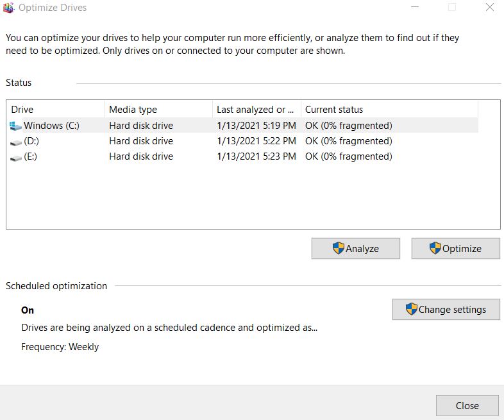Select the (E:) drive icon
This screenshot has height=420, width=504.
tap(16, 158)
